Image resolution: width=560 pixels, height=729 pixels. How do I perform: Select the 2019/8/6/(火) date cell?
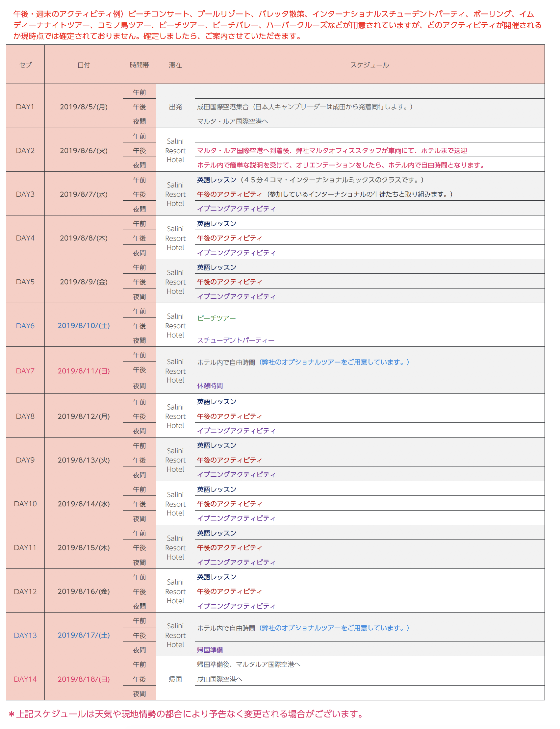click(84, 151)
